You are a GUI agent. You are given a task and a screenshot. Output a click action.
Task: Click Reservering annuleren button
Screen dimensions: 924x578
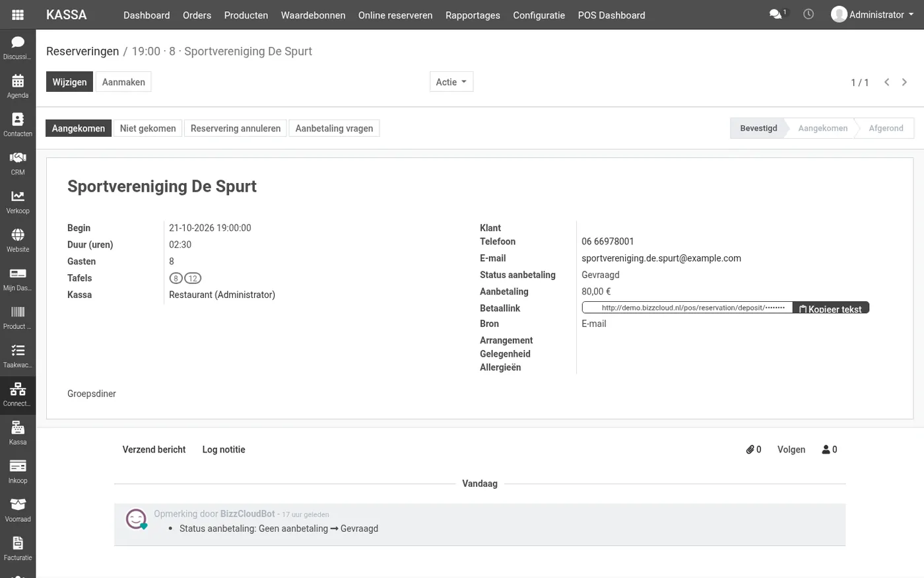pyautogui.click(x=236, y=128)
